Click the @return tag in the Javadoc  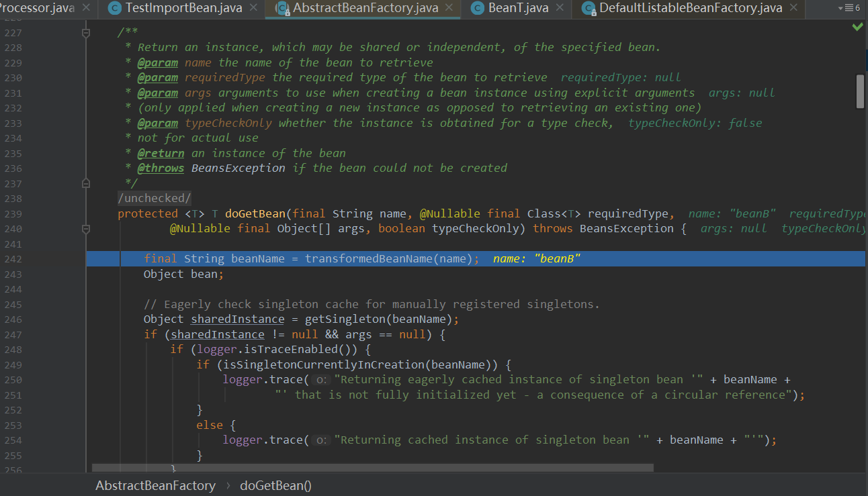(x=161, y=153)
